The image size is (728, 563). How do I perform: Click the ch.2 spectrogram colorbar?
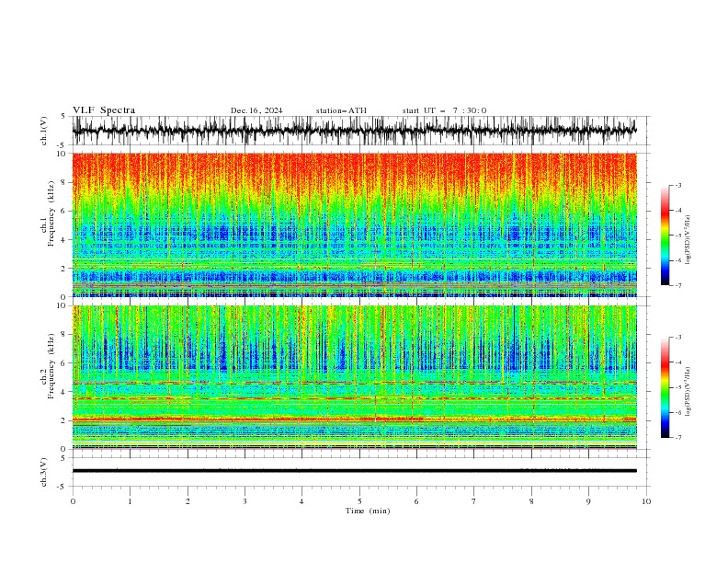click(665, 387)
